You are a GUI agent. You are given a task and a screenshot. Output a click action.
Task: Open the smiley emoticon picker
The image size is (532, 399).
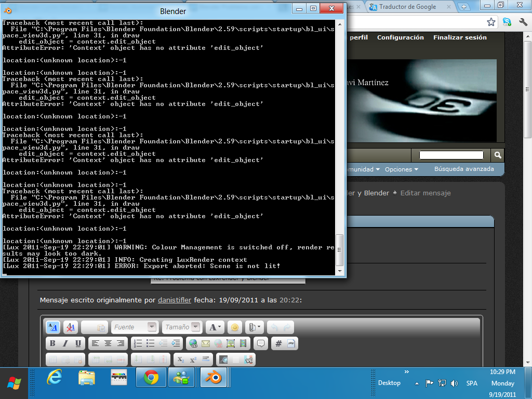[234, 327]
